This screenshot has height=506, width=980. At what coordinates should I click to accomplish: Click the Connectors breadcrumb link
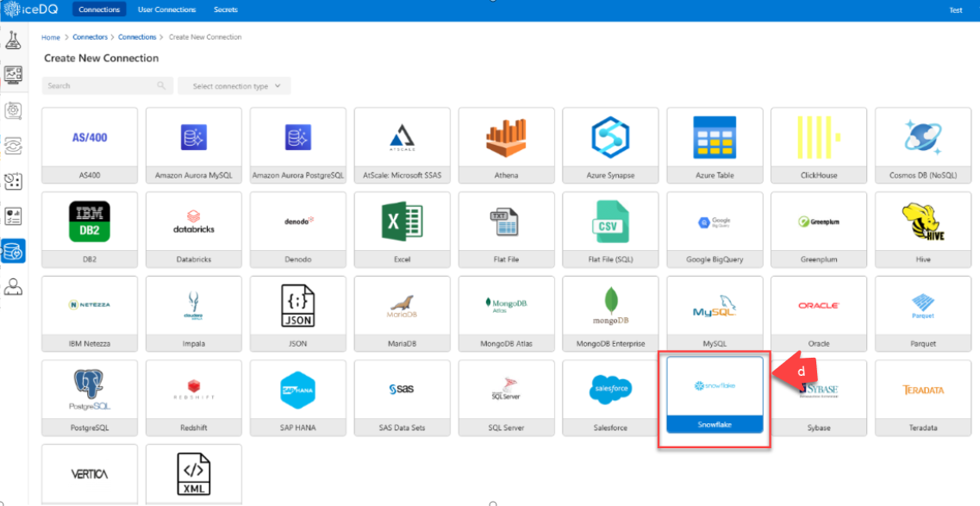[90, 37]
